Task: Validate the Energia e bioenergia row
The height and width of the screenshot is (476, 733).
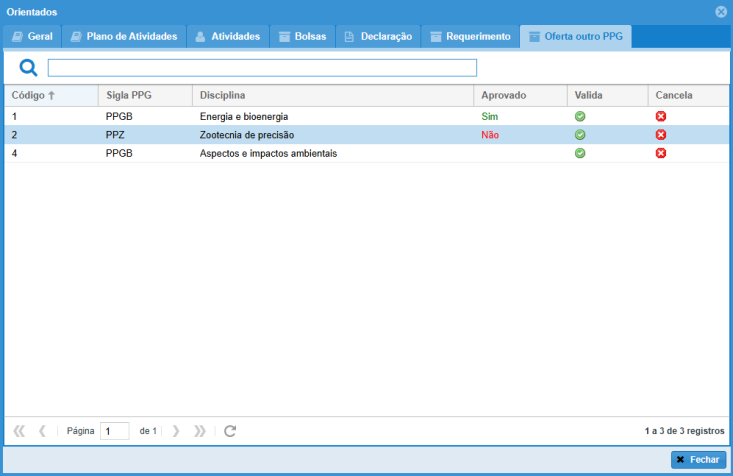Action: (580, 117)
